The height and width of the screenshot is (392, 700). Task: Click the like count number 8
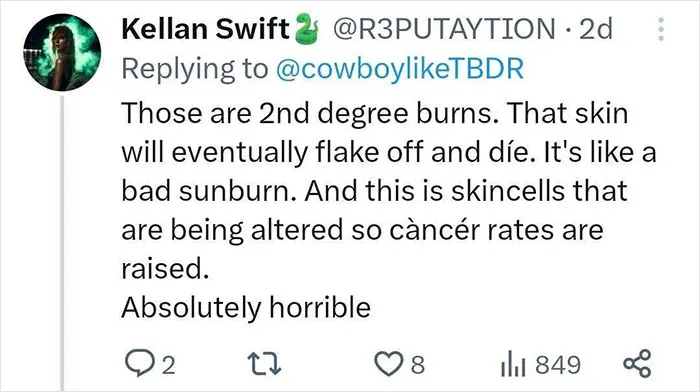[417, 365]
